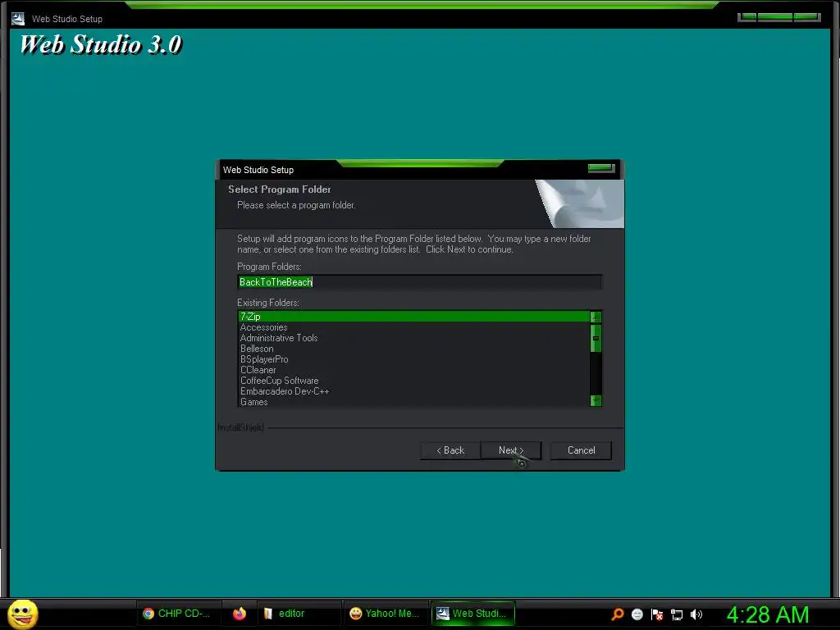
Task: Cancel the Web Studio setup
Action: 581,450
